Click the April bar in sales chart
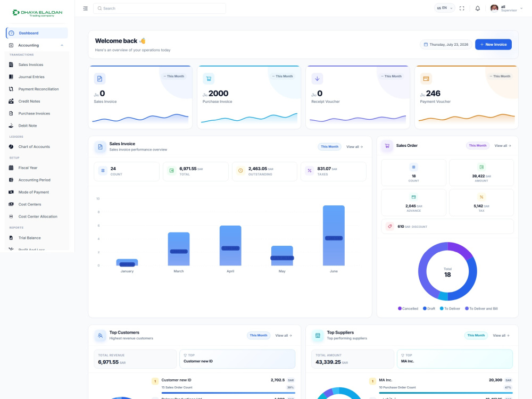532x399 pixels. click(230, 246)
